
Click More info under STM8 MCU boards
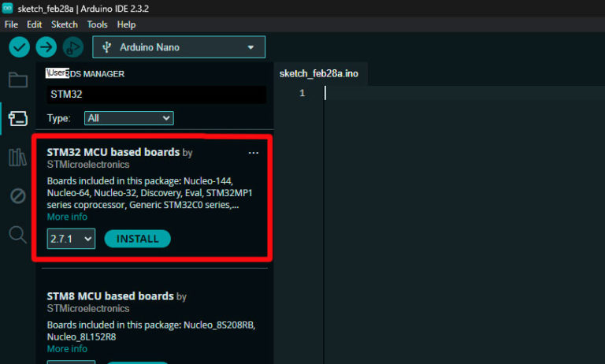pyautogui.click(x=67, y=348)
